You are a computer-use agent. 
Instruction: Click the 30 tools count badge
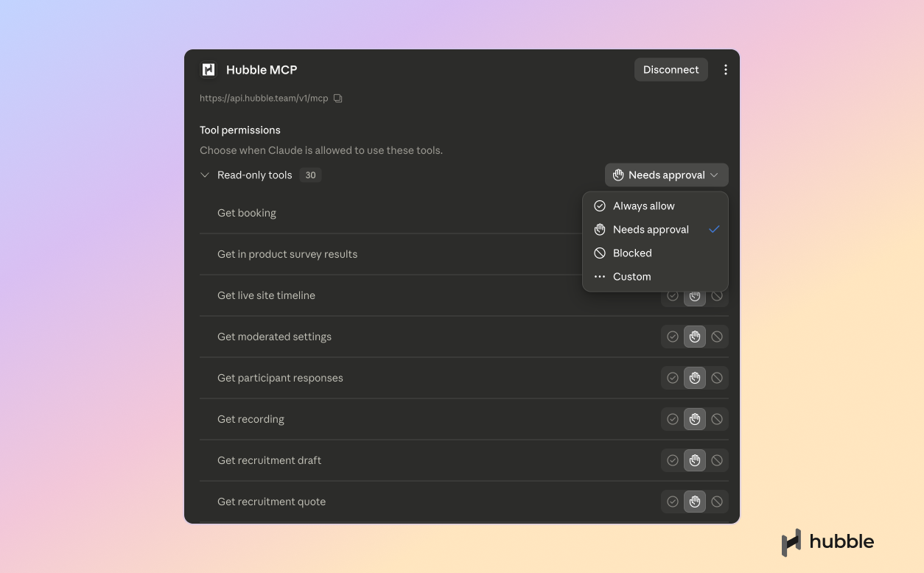(x=310, y=175)
